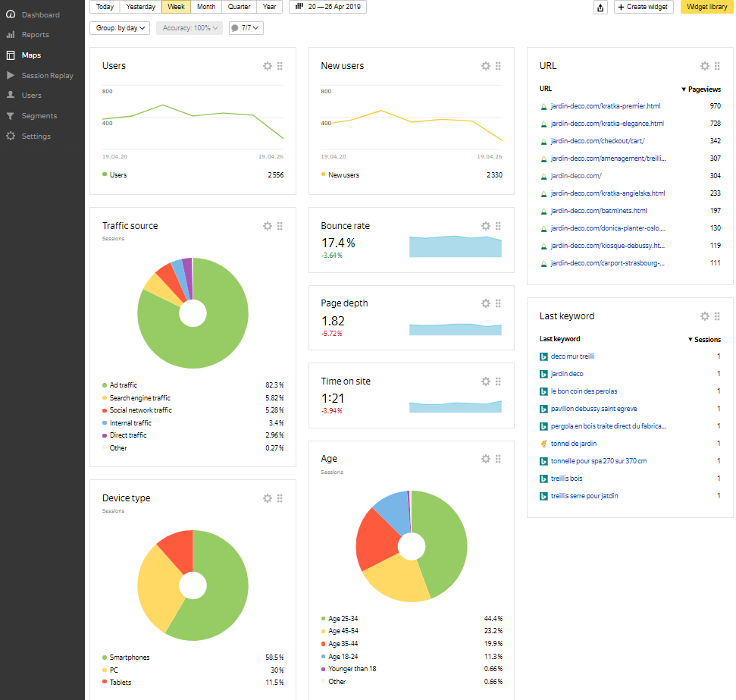
Task: Toggle Ad traffic legend item
Action: [120, 385]
